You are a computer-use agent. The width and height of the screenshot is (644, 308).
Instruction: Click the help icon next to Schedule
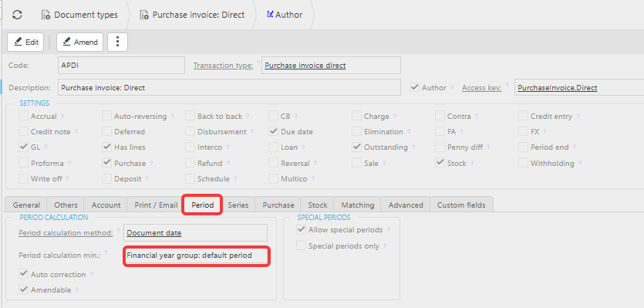point(235,178)
